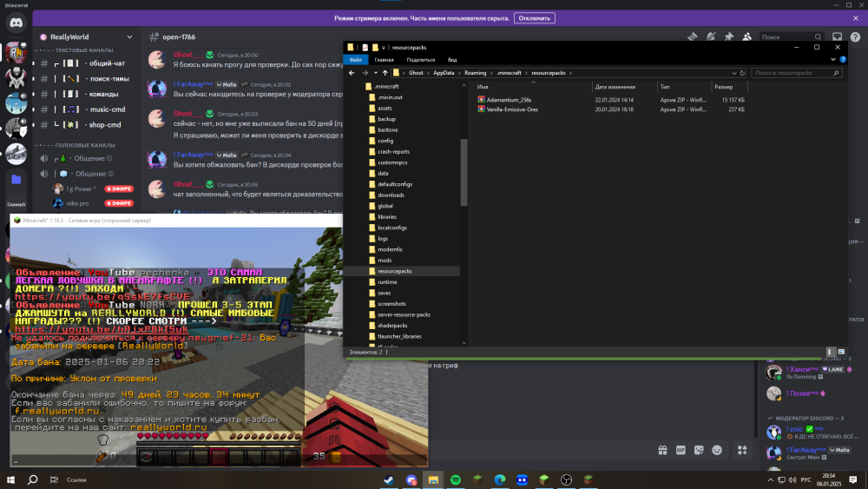Expand the ReallyWorld server menu
The image size is (868, 489).
pyautogui.click(x=129, y=36)
